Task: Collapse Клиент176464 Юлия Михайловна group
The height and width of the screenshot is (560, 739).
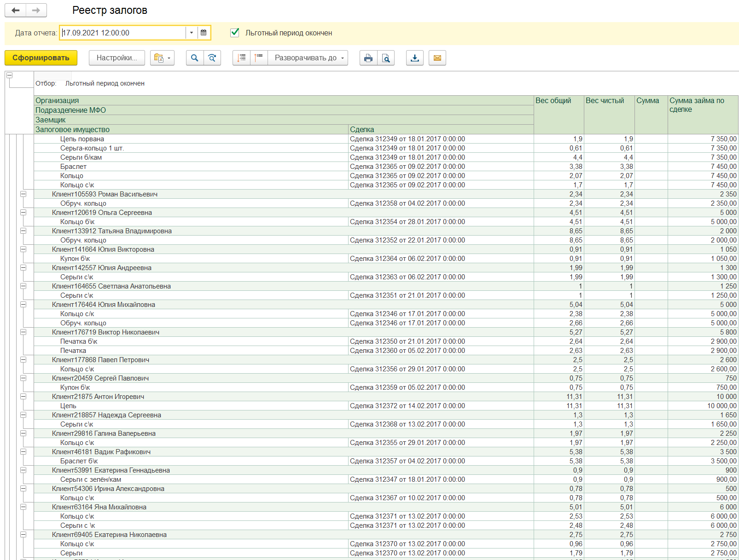Action: [23, 305]
